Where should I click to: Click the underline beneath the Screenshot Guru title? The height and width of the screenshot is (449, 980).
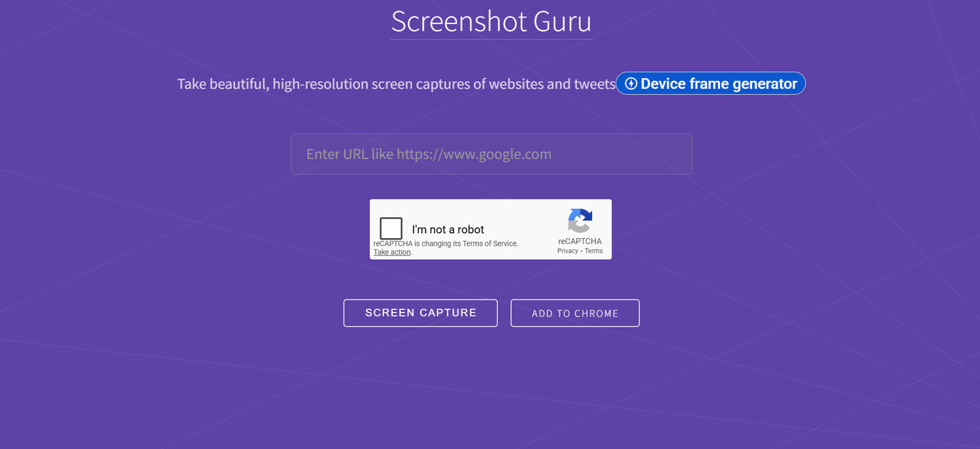pos(491,39)
